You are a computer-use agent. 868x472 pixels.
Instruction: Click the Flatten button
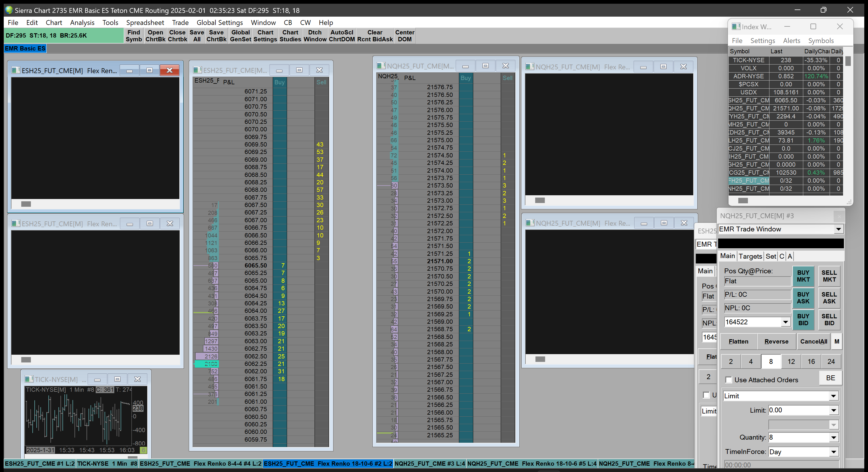[x=738, y=342]
